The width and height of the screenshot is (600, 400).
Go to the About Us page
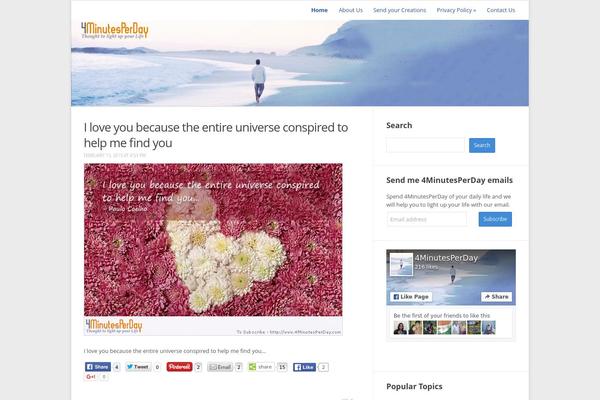(x=351, y=10)
